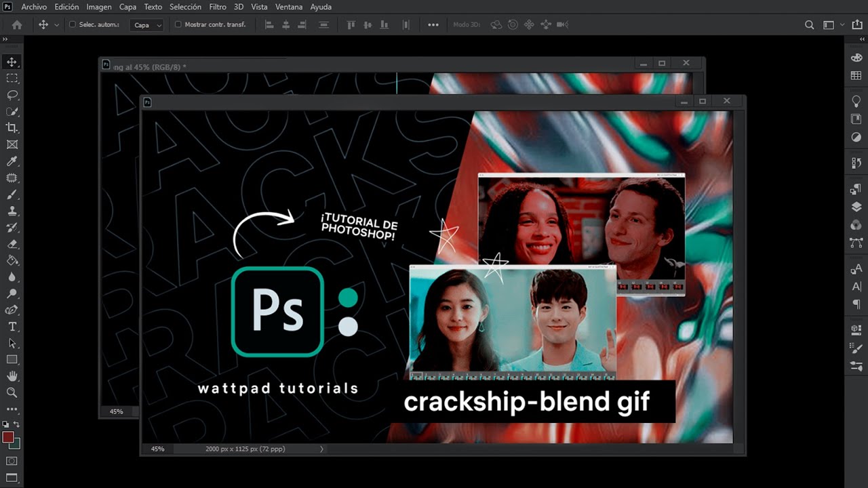
Task: Open Move tool preset picker arrow
Action: pyautogui.click(x=56, y=25)
